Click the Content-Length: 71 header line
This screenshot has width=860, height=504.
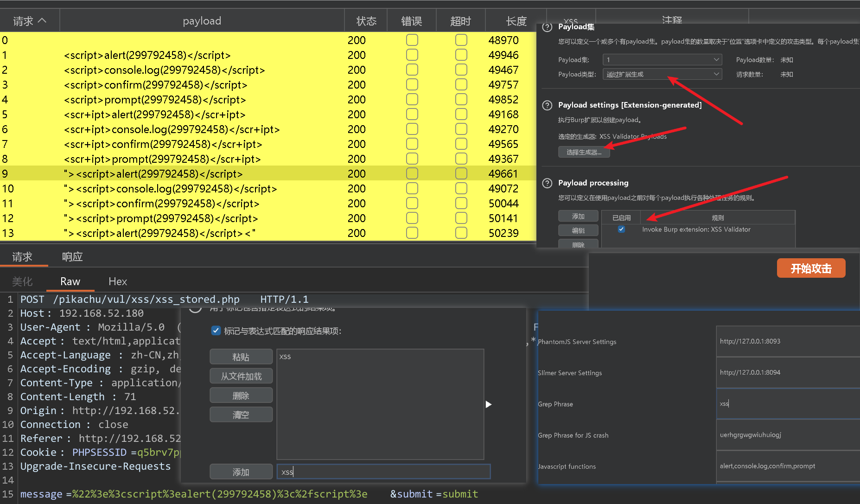[78, 397]
